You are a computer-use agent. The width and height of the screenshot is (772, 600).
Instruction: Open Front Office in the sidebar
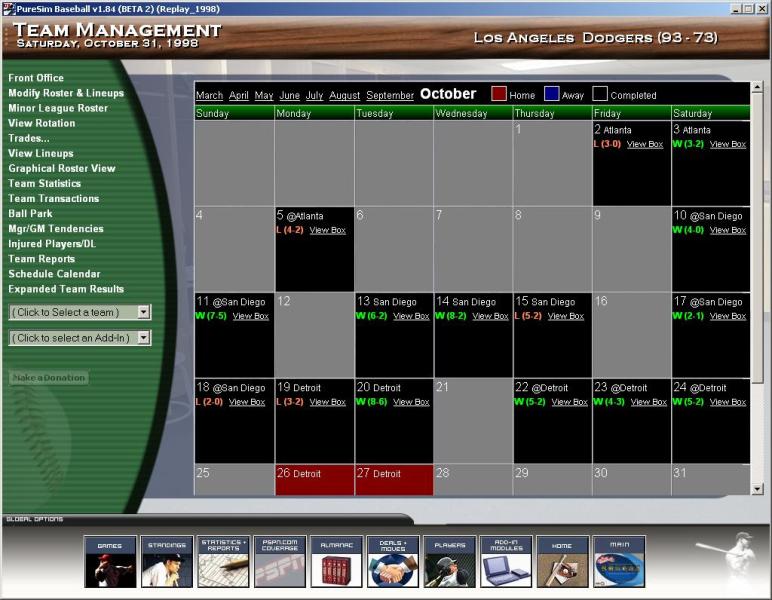(36, 78)
